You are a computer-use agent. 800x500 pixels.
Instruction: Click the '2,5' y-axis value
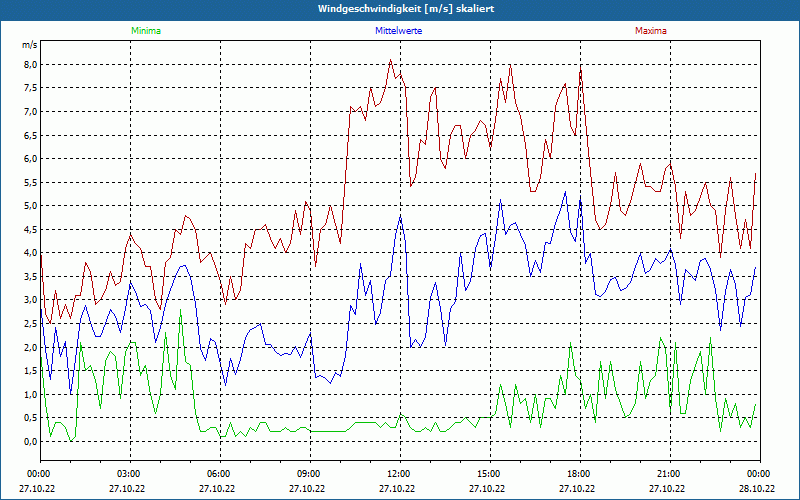pyautogui.click(x=30, y=323)
